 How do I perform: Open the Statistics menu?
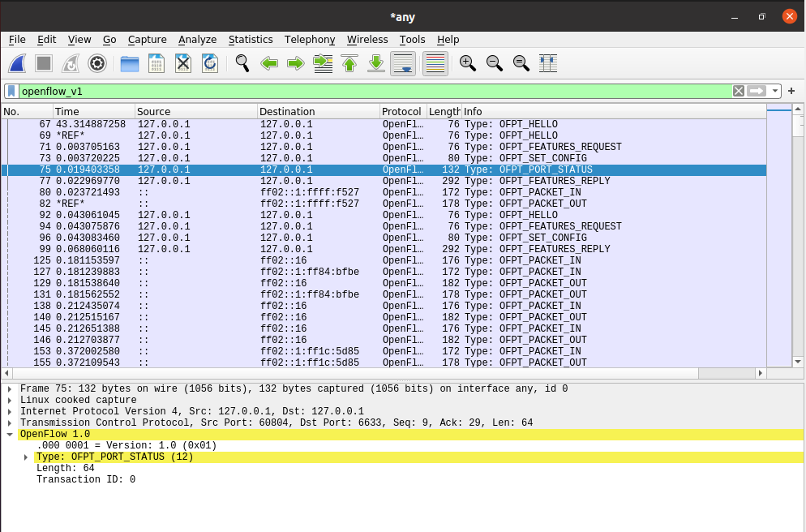coord(251,39)
